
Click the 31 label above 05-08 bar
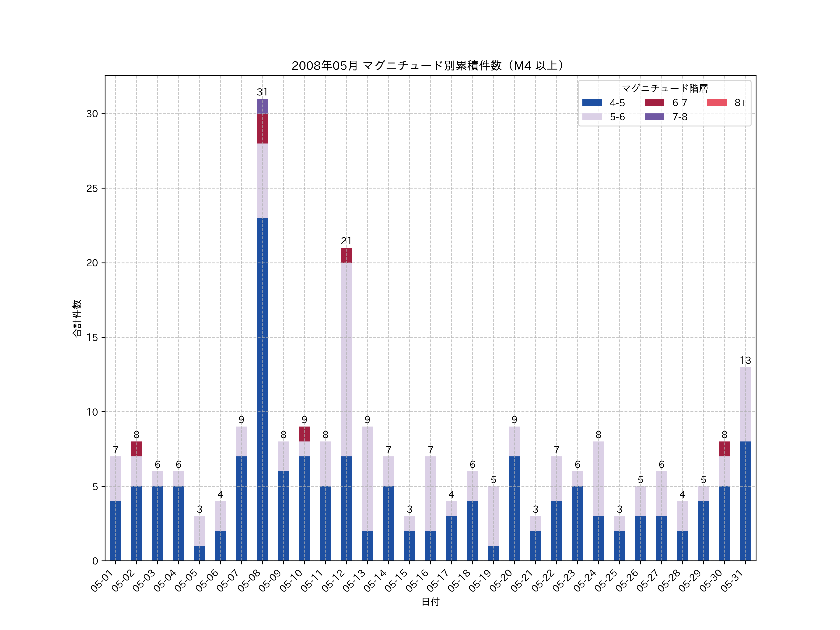262,92
